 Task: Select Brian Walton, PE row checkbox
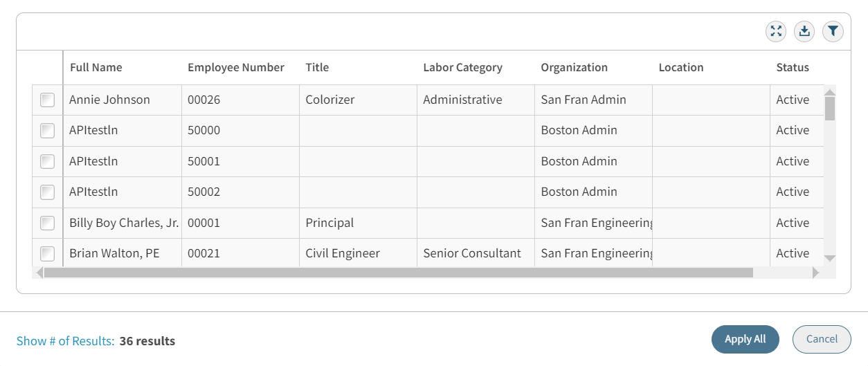point(47,253)
